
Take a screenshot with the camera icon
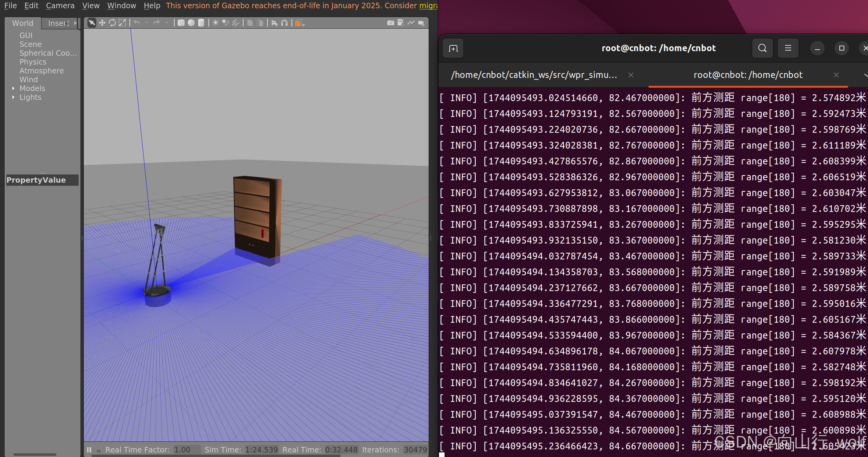pyautogui.click(x=391, y=23)
